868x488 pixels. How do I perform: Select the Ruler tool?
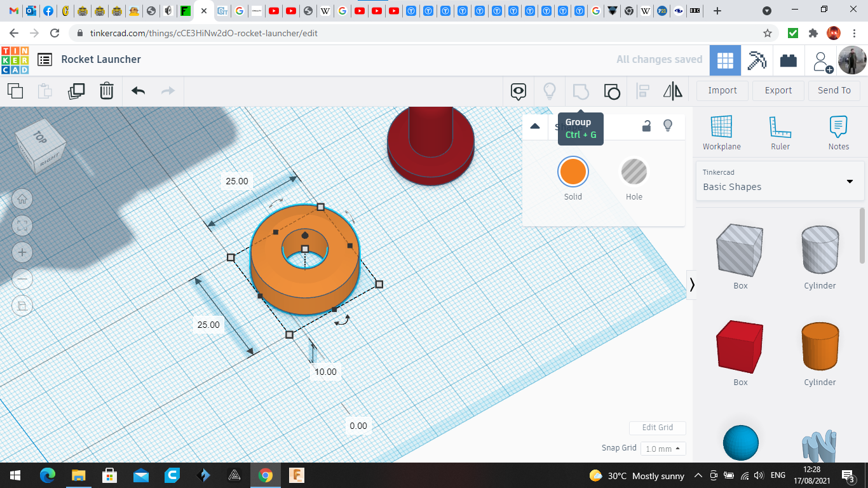[780, 133]
